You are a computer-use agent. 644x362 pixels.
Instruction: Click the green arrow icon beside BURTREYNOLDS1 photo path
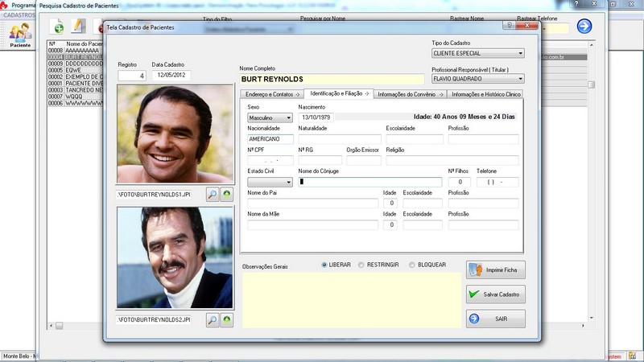[x=227, y=195]
